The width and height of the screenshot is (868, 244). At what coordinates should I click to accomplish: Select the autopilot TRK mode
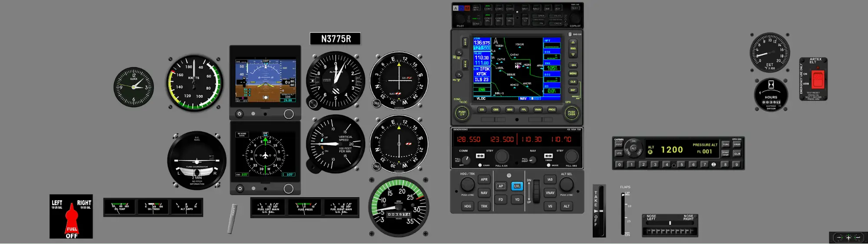pos(484,206)
